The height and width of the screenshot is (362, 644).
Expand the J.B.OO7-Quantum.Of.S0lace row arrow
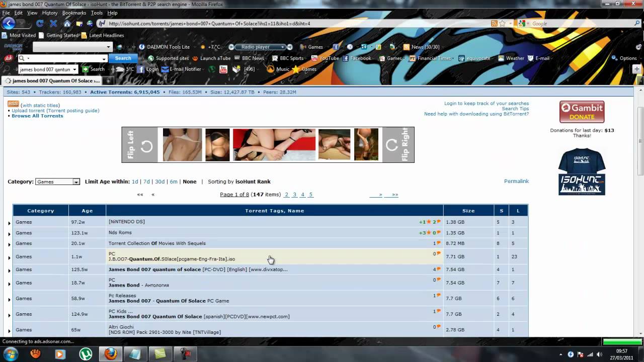9,257
